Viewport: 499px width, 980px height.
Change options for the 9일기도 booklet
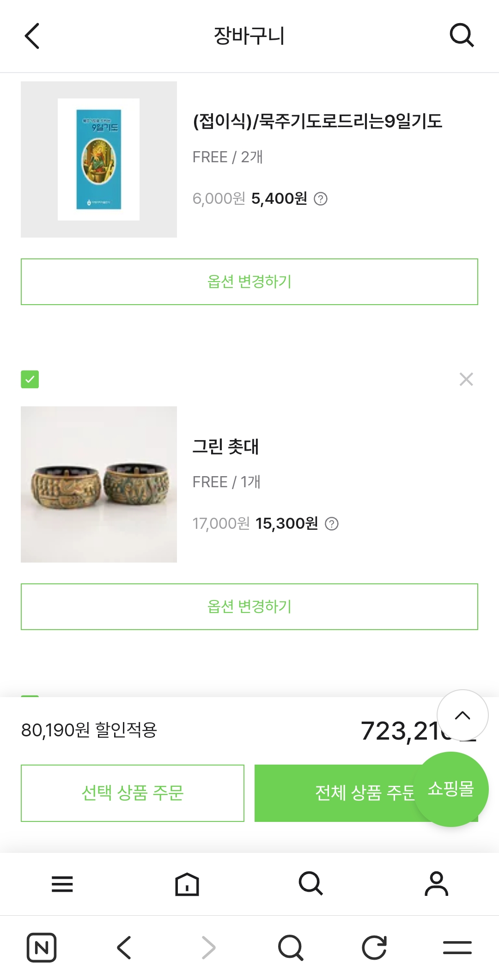[x=249, y=282]
